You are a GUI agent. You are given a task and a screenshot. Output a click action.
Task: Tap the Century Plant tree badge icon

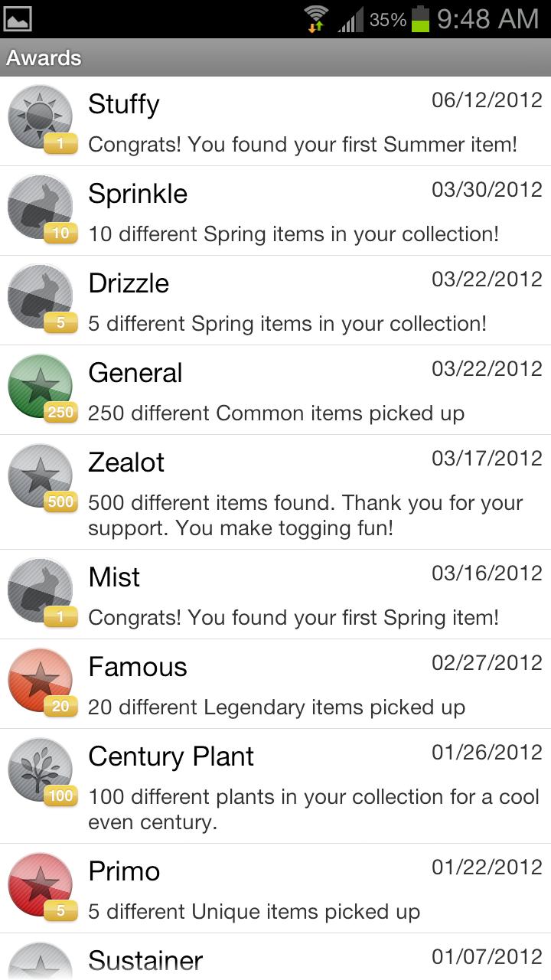click(41, 773)
